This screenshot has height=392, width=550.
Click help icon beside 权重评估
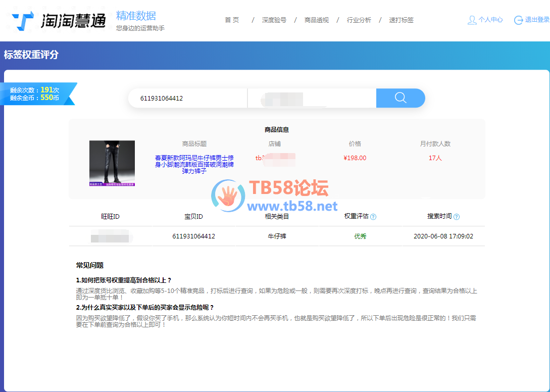[373, 217]
